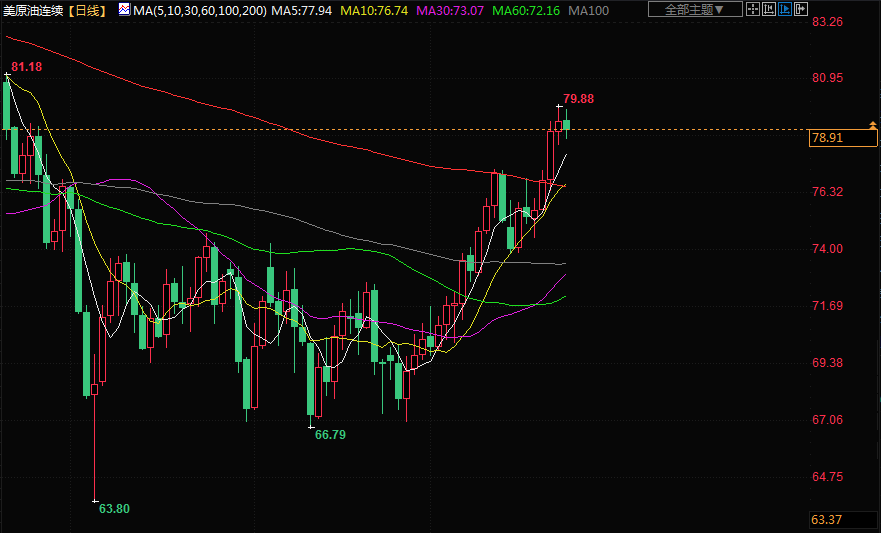Click the green MA60:72.16 label
This screenshot has width=881, height=533.
pos(526,10)
